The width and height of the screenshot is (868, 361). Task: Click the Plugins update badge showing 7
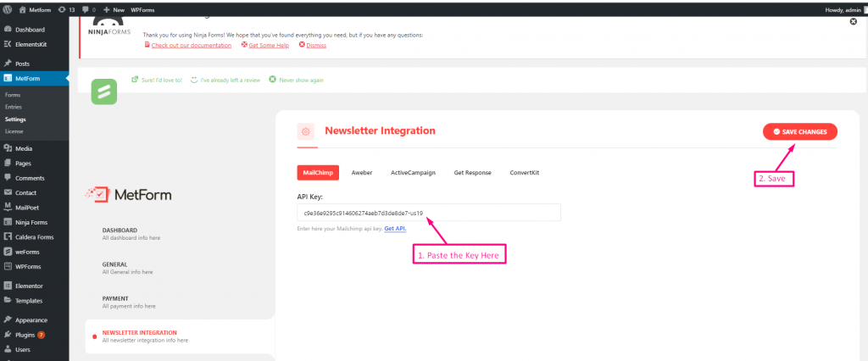tap(42, 335)
